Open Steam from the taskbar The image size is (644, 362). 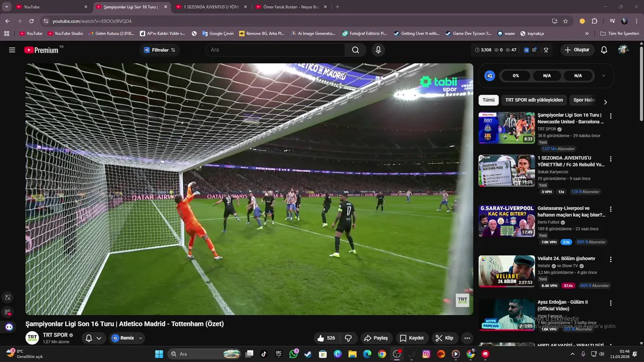(x=308, y=354)
